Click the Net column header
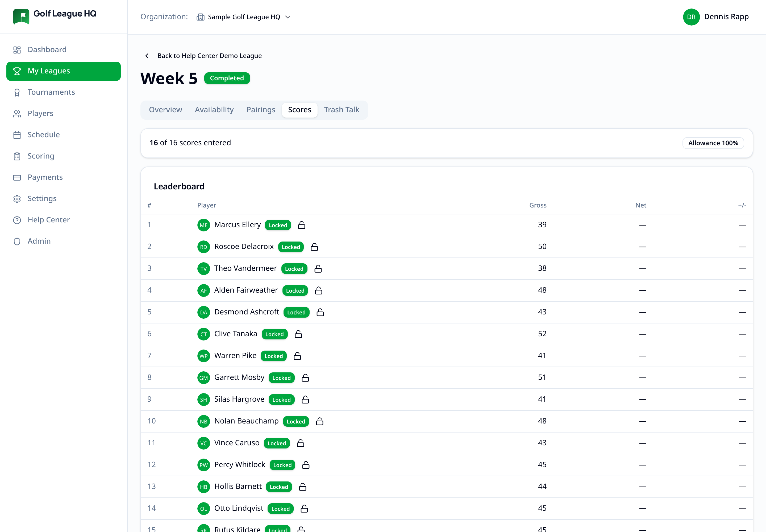Viewport: 766px width, 532px height. [641, 205]
